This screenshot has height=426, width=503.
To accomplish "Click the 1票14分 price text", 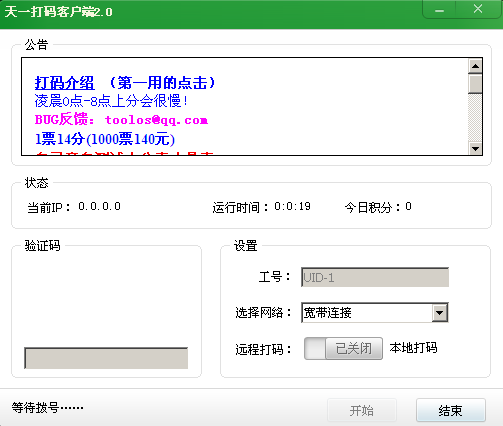I will [x=105, y=139].
